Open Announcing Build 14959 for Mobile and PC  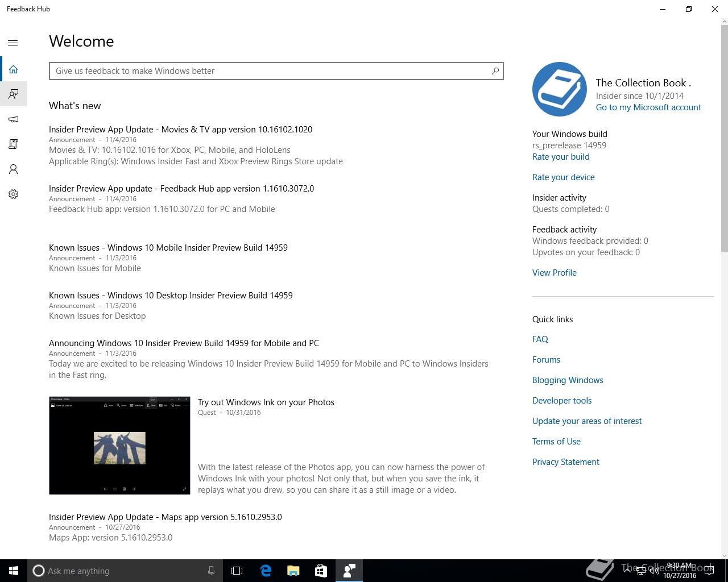(184, 343)
